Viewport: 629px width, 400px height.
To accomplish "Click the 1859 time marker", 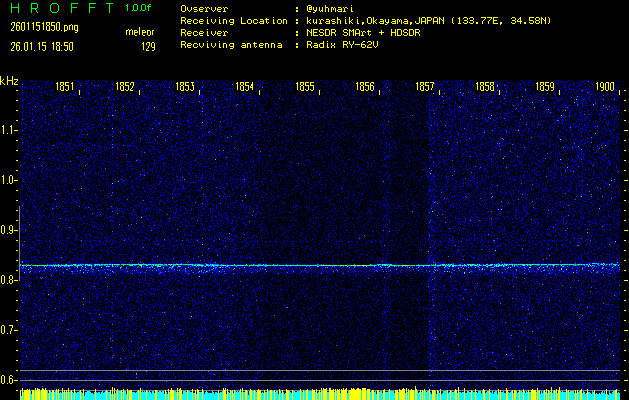I will click(x=545, y=87).
